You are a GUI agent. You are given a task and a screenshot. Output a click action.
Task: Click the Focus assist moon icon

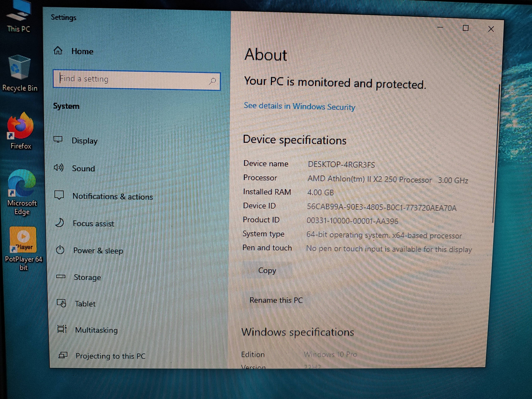tap(59, 223)
